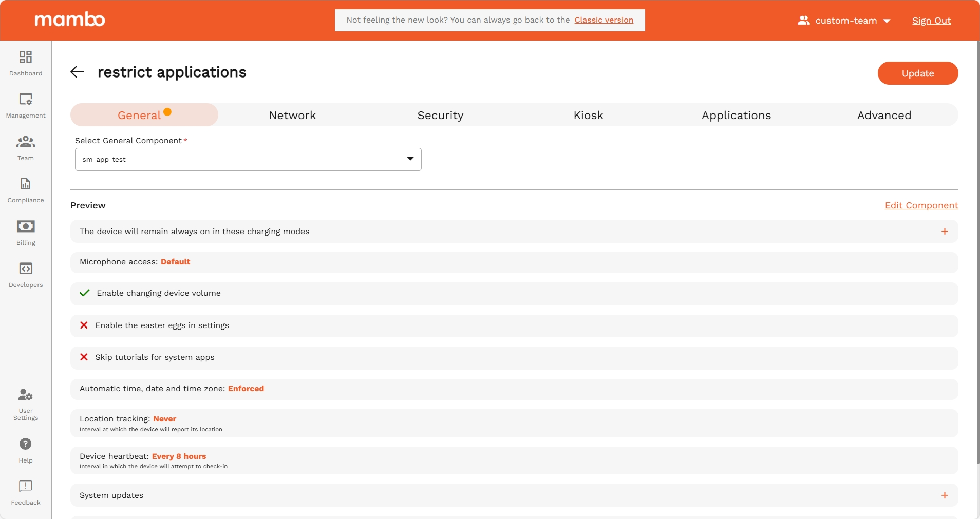Viewport: 980px width, 519px height.
Task: Click the Update button
Action: 917,73
